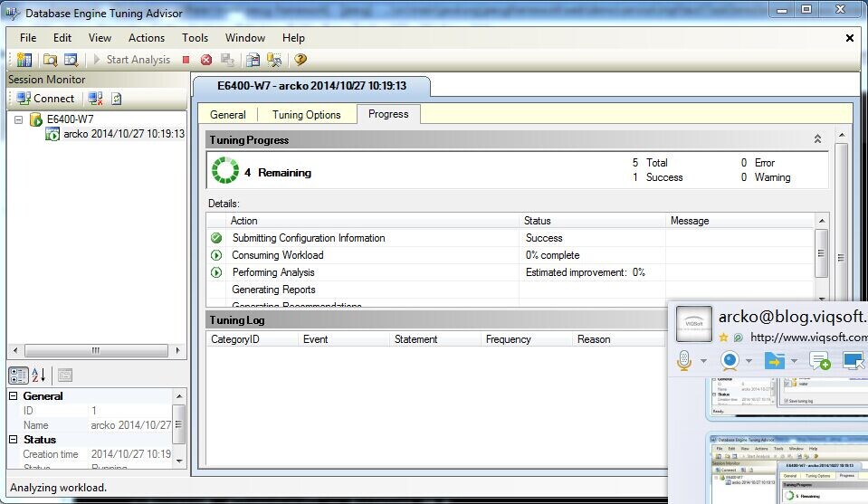
Task: Click the grayed Evaluate Recommendations icon
Action: coord(227,59)
